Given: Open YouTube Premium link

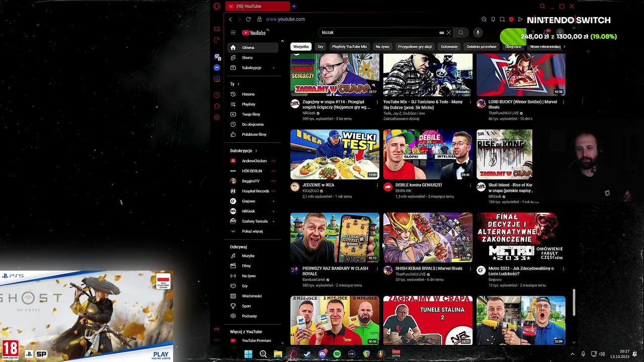Looking at the screenshot, I should click(252, 340).
